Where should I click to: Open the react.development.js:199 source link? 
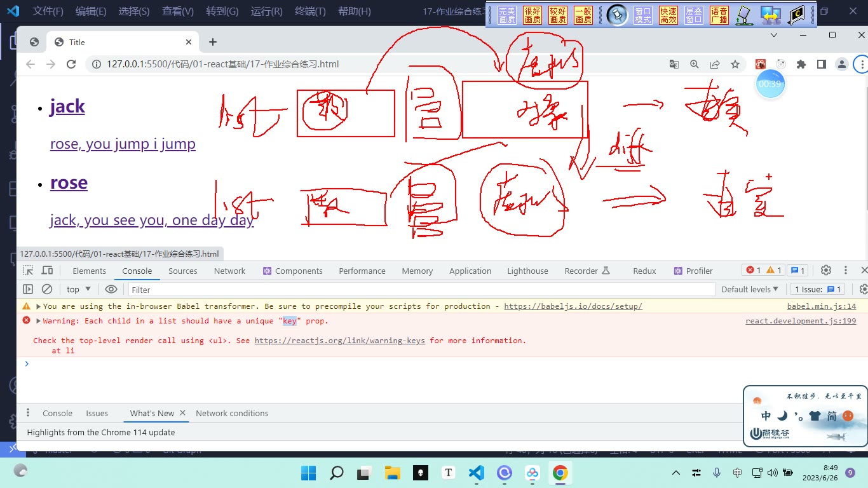pyautogui.click(x=801, y=321)
